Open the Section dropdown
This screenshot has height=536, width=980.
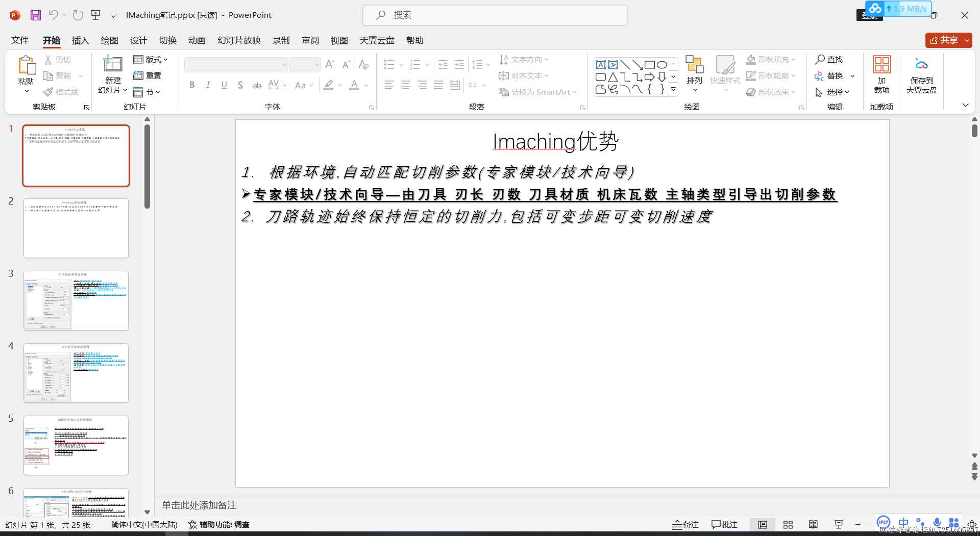click(147, 92)
